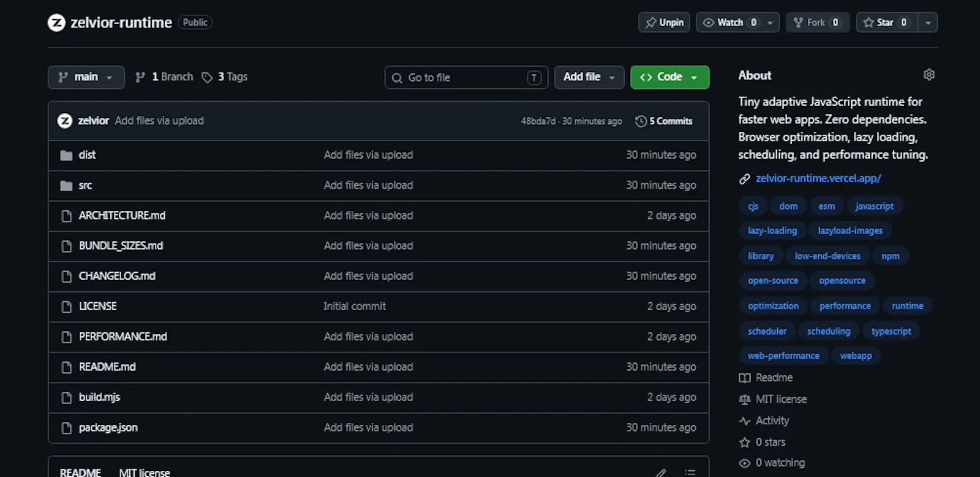Open zelvior-runtime.vercel.app link
The width and height of the screenshot is (980, 477).
coord(818,178)
